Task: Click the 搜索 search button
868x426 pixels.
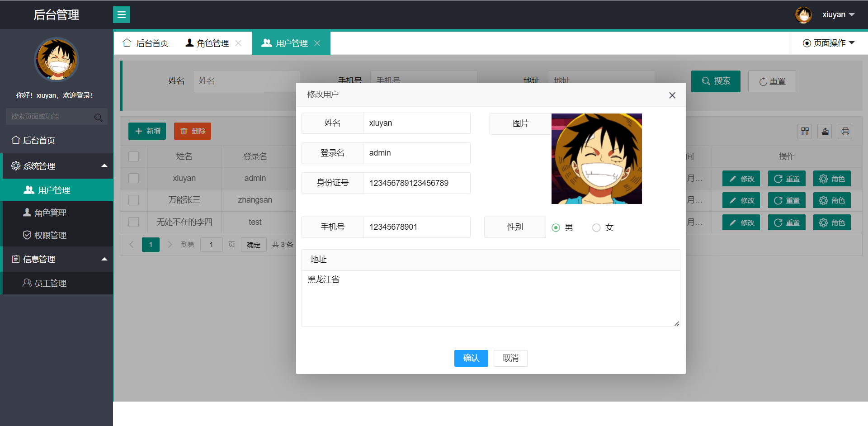Action: tap(716, 81)
